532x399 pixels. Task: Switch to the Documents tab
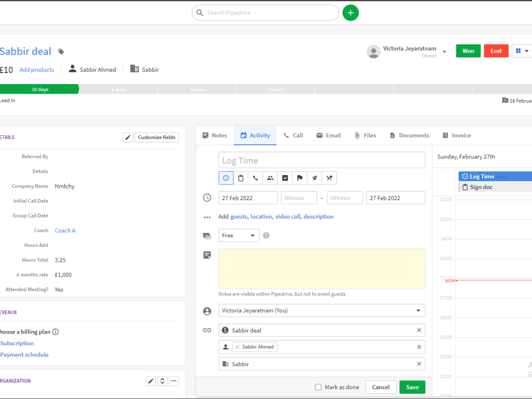[410, 135]
